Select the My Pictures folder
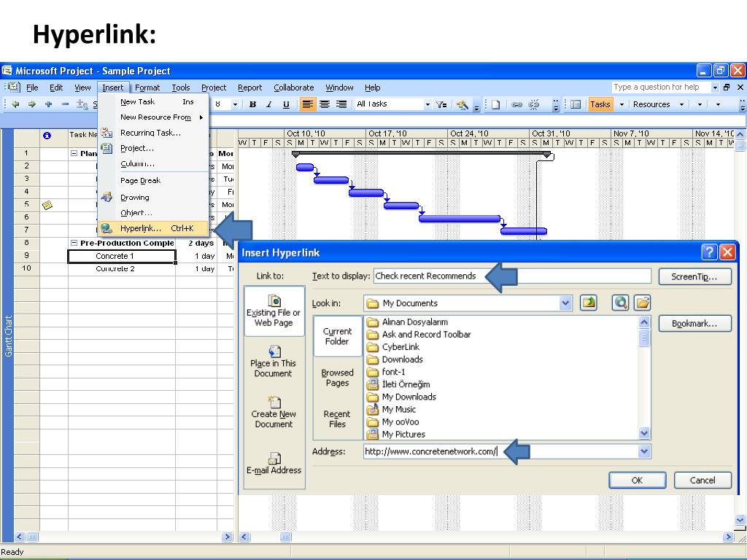Viewport: 747px width, 560px height. tap(396, 435)
